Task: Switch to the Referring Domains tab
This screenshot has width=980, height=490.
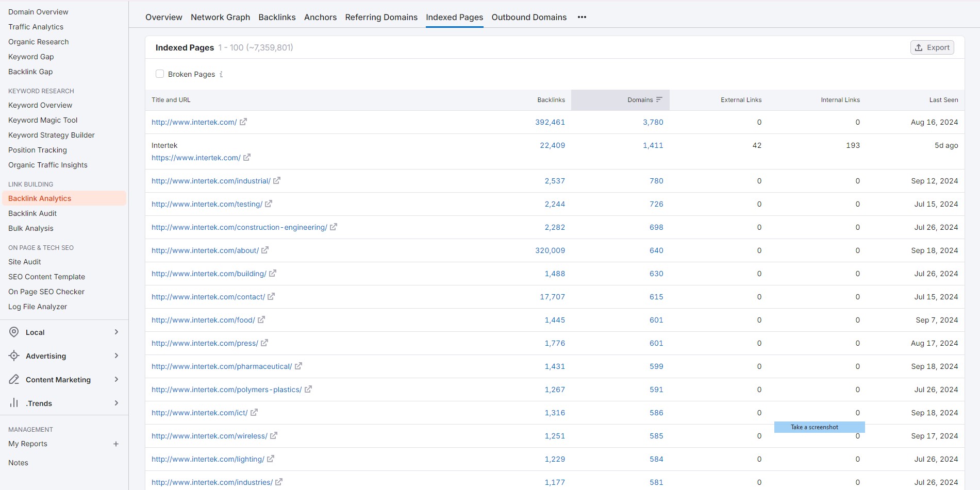Action: pos(381,17)
